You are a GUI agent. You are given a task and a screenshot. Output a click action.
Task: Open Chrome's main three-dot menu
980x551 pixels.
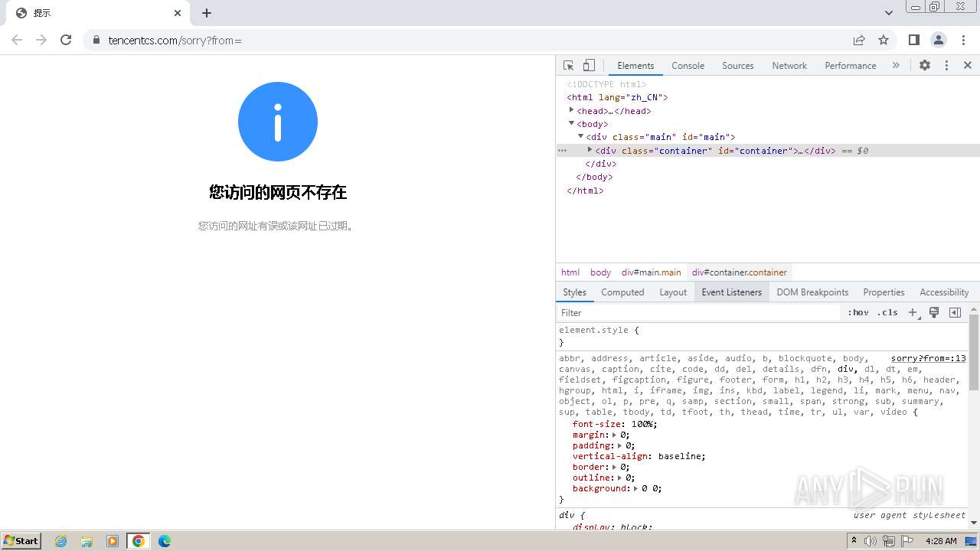(963, 40)
